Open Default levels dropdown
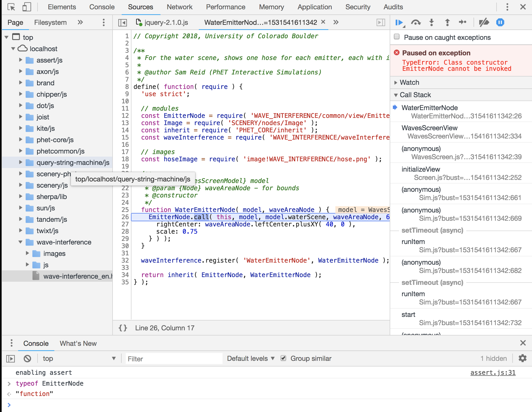532x412 pixels. tap(250, 358)
